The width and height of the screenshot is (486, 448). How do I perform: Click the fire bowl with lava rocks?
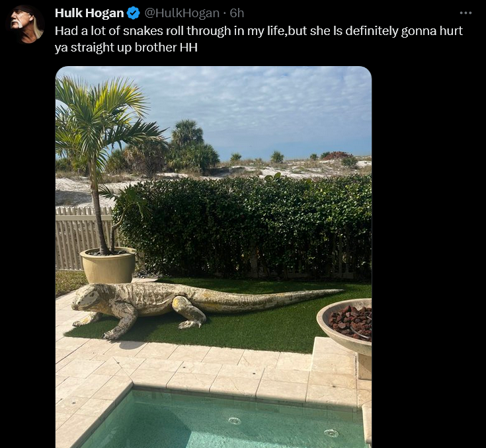(344, 325)
